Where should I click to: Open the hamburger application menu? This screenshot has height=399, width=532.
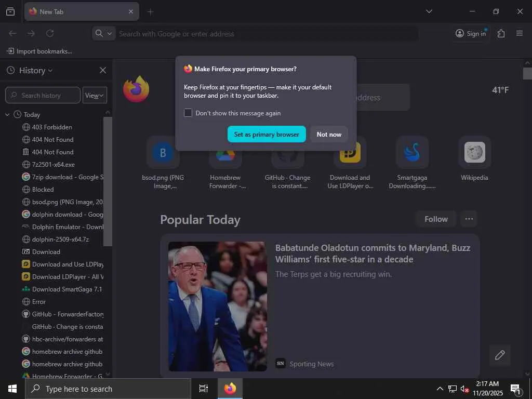coord(520,33)
